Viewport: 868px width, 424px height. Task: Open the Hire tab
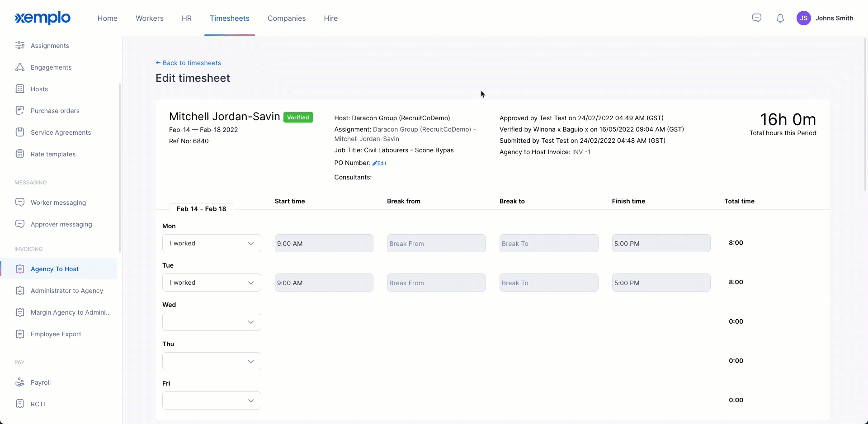[331, 18]
